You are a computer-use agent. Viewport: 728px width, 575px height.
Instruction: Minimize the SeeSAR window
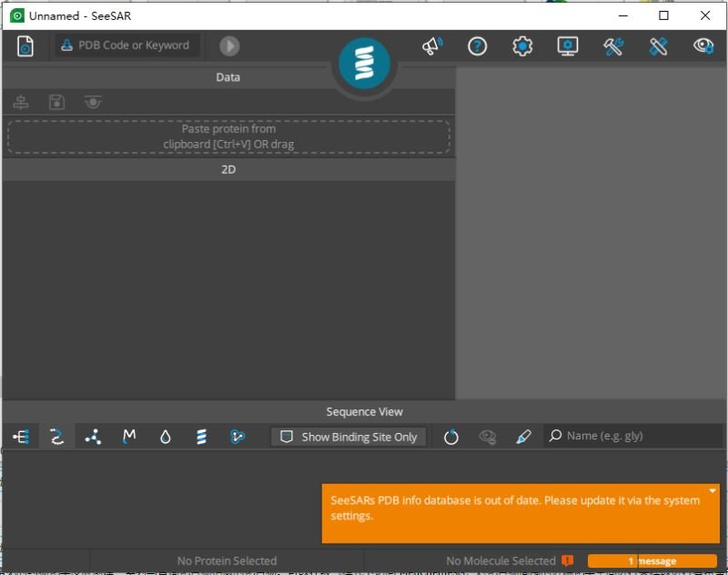pos(623,15)
